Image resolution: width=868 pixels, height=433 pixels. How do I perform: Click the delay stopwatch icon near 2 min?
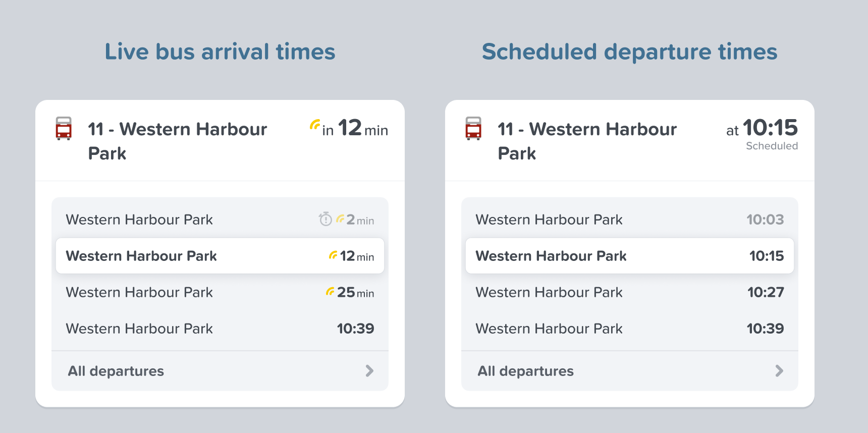[x=325, y=219]
